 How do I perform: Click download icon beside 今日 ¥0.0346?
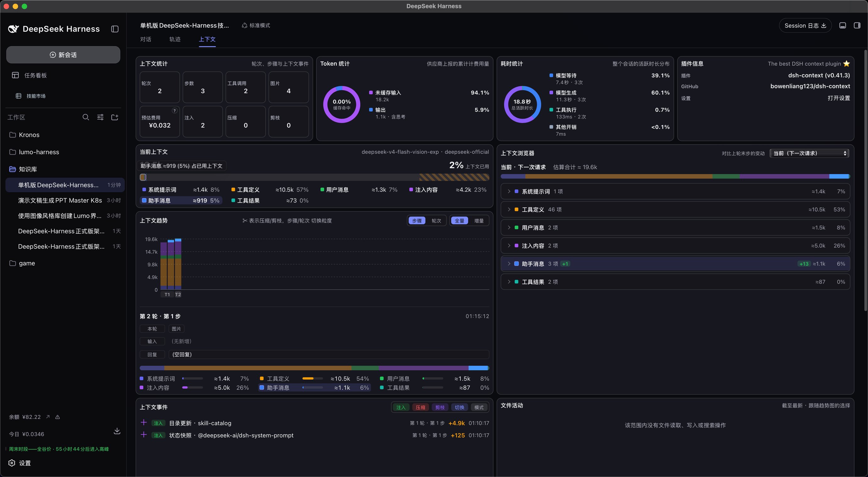point(117,431)
